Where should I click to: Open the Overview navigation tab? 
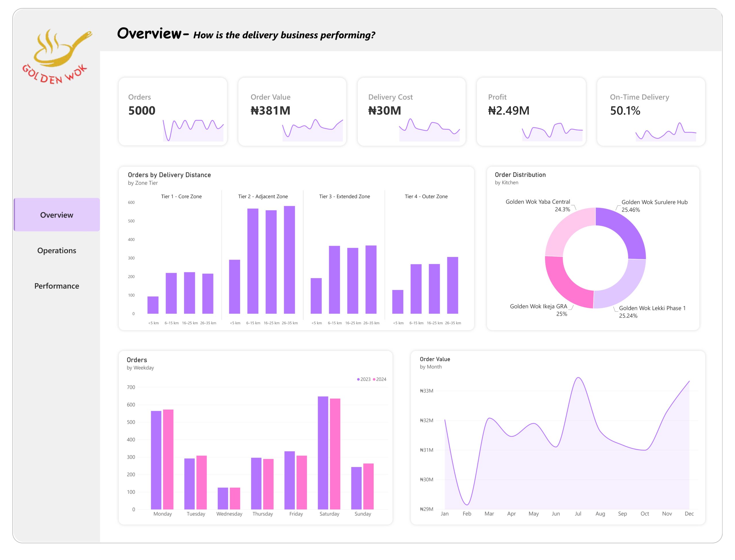click(57, 215)
